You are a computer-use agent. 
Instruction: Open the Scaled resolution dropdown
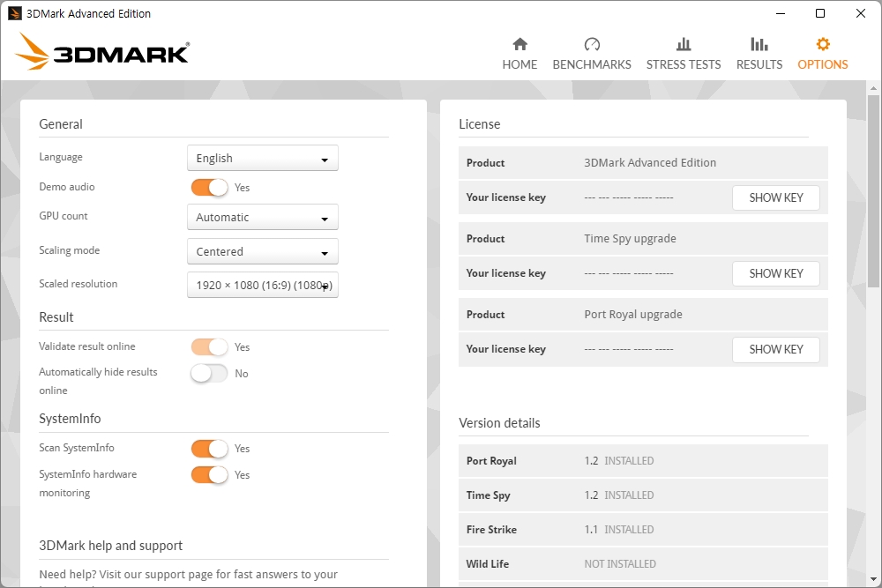(263, 285)
